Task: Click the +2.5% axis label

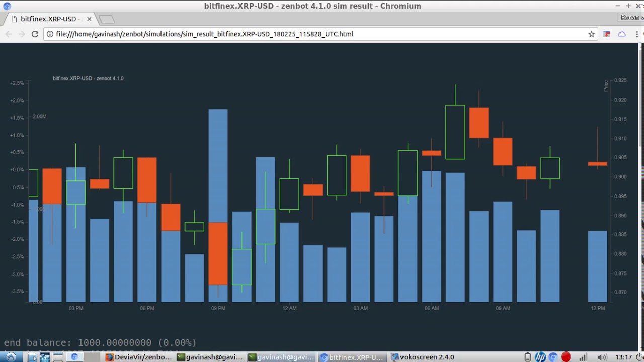Action: click(17, 83)
